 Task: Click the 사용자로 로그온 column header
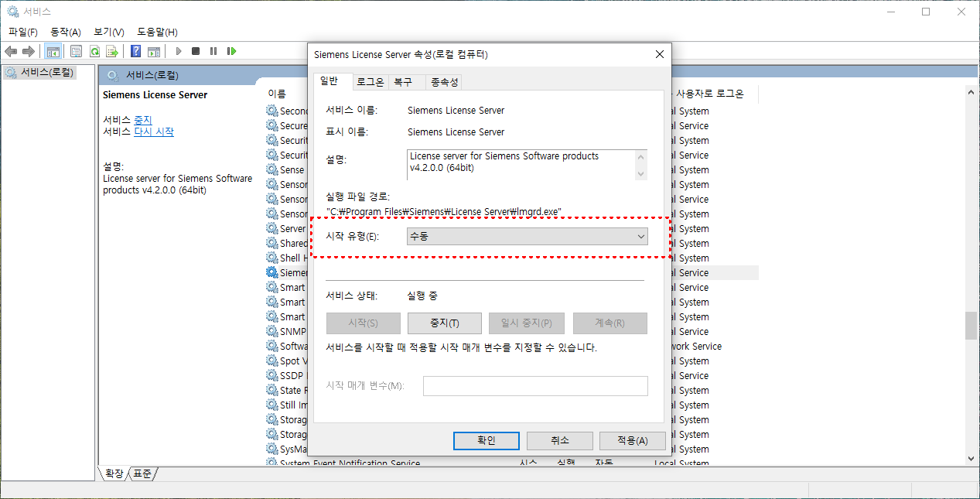[x=710, y=94]
